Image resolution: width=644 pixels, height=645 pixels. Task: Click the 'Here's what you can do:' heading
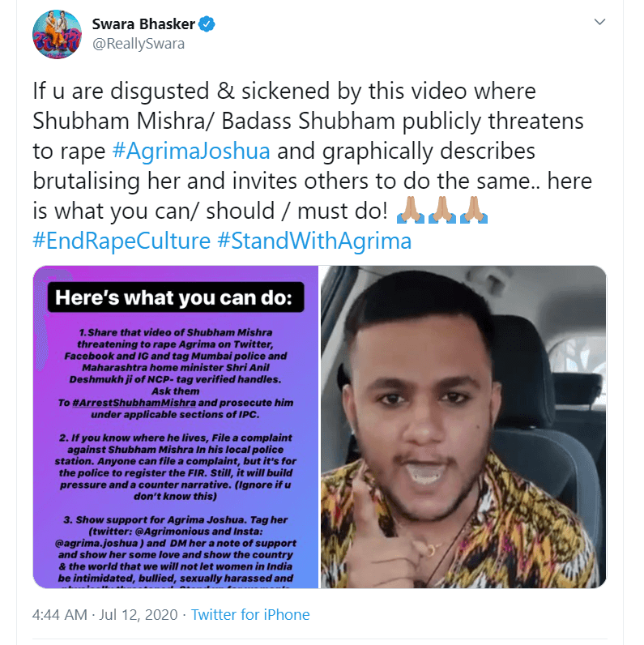point(176,297)
